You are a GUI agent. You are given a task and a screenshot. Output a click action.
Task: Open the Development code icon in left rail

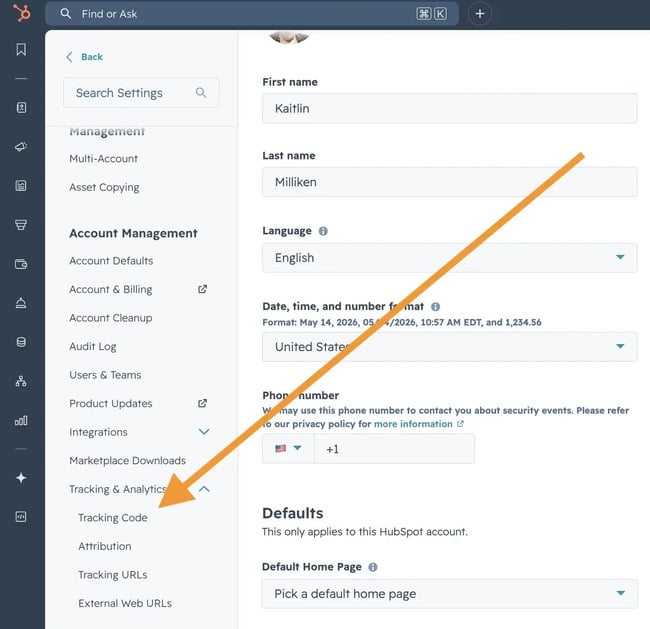pos(21,517)
